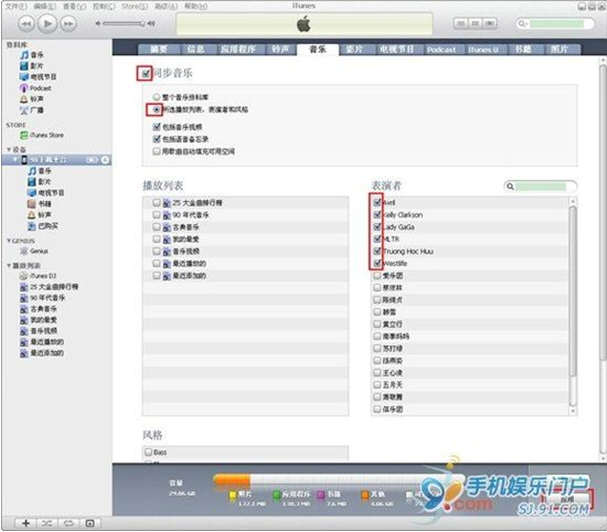This screenshot has width=607, height=532.
Task: Open sidebar playlist 90 年代音乐
Action: pyautogui.click(x=43, y=298)
